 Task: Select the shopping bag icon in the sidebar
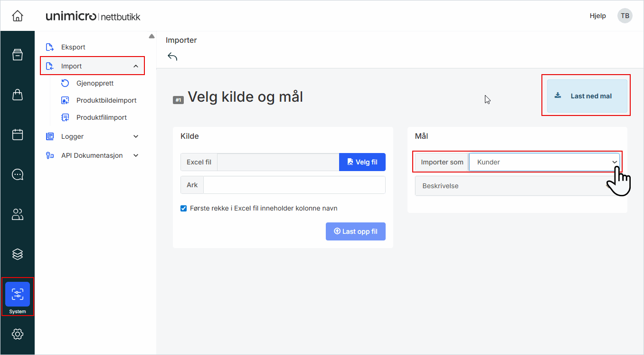pyautogui.click(x=18, y=94)
